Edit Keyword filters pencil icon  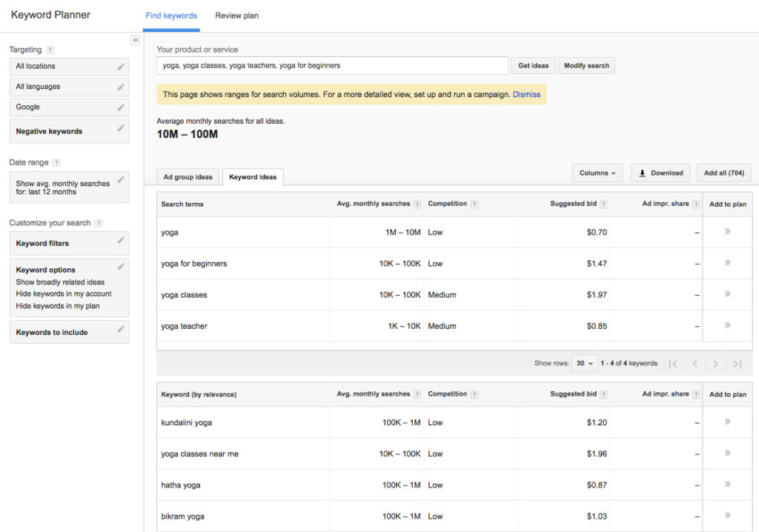pos(121,240)
